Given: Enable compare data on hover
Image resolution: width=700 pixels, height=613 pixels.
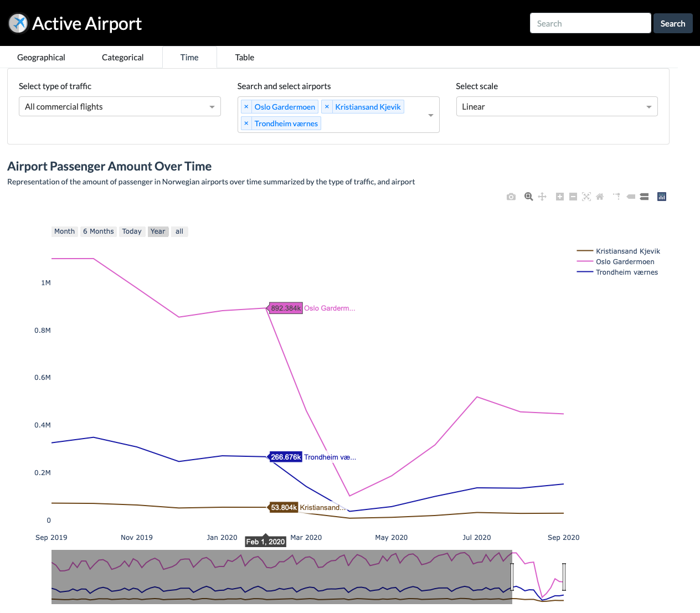Looking at the screenshot, I should (x=644, y=197).
